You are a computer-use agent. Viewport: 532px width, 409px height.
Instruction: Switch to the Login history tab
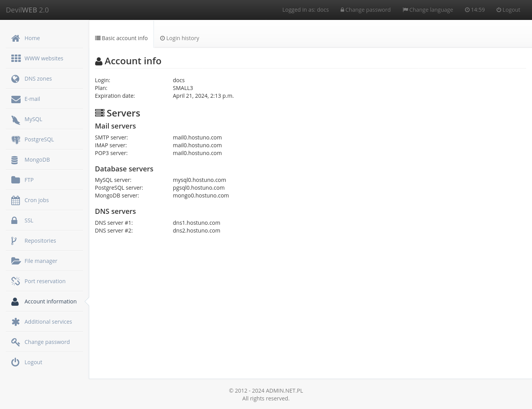180,38
